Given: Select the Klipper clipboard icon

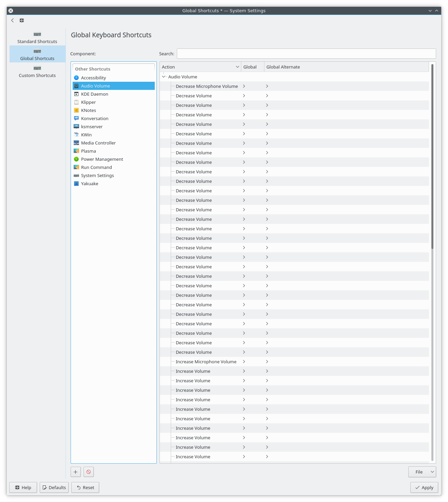Looking at the screenshot, I should point(76,102).
